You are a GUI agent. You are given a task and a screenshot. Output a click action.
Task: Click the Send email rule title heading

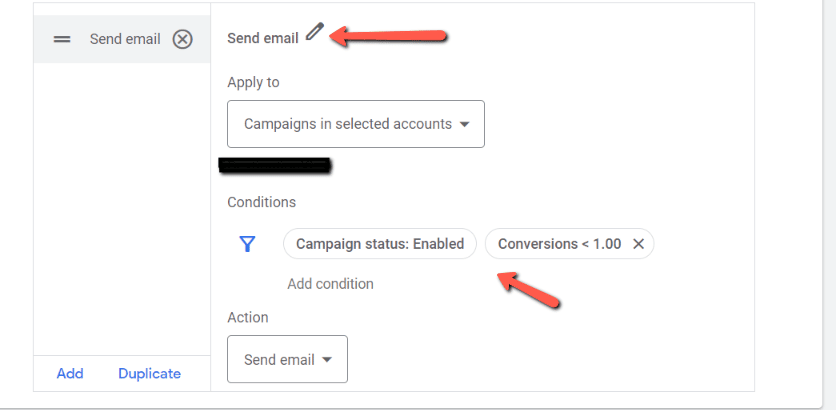coord(263,38)
